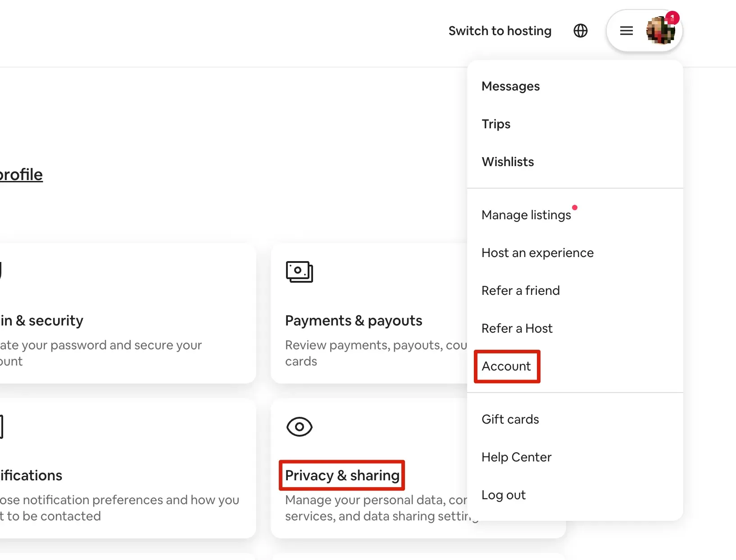Image resolution: width=736 pixels, height=560 pixels.
Task: Select Trips in the user menu
Action: [x=496, y=124]
